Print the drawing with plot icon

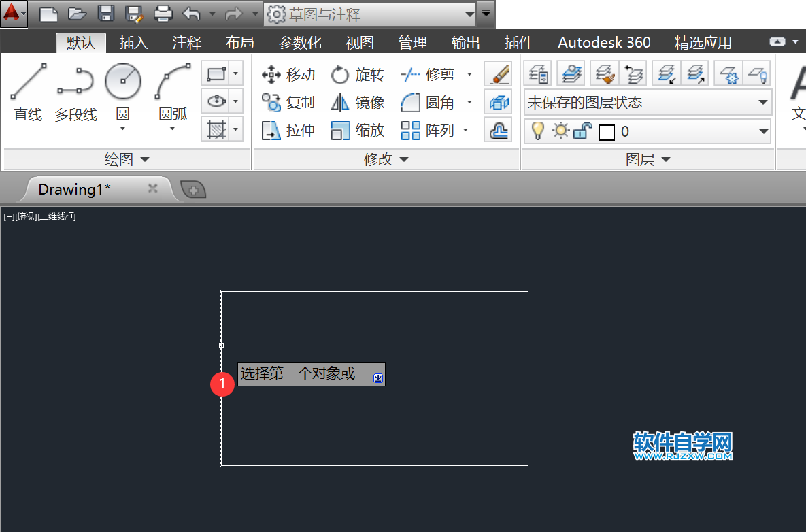[163, 14]
